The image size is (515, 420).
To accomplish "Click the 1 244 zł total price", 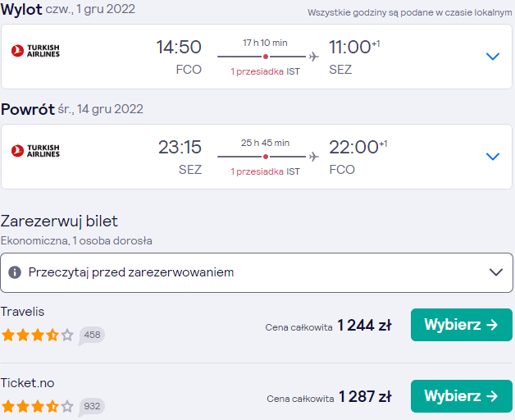I will click(364, 326).
